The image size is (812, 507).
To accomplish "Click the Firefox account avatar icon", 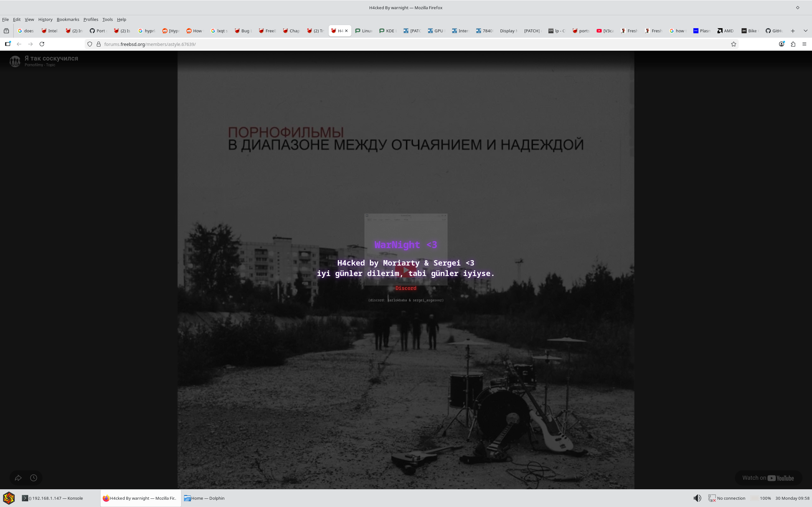I will coord(782,44).
